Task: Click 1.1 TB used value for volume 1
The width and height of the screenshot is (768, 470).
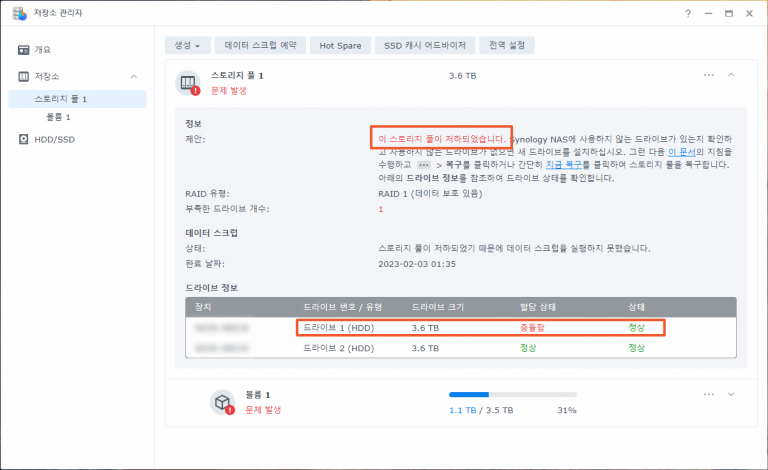Action: click(463, 410)
